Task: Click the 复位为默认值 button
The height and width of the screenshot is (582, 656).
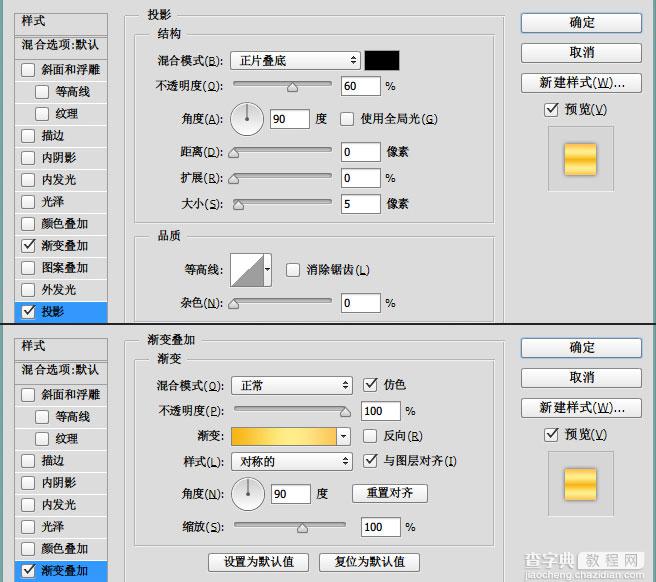Action: point(369,562)
